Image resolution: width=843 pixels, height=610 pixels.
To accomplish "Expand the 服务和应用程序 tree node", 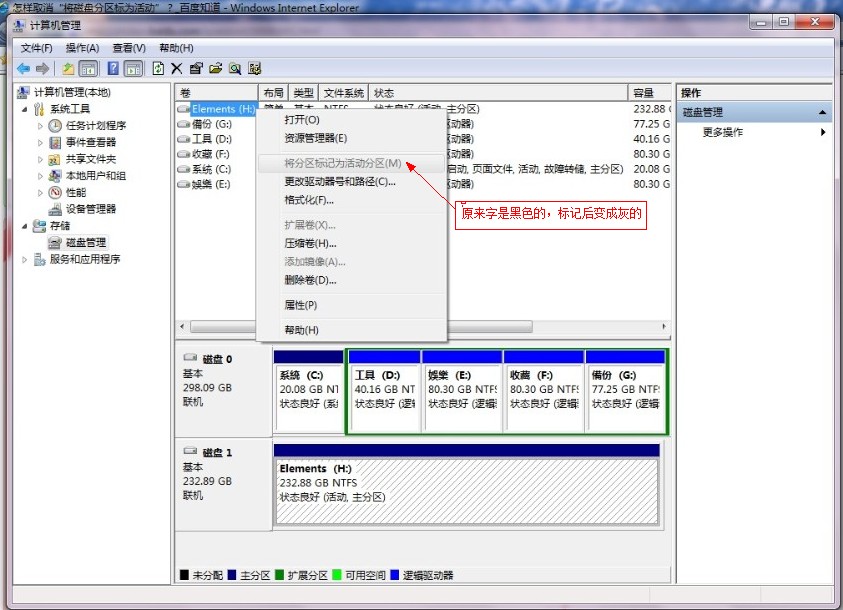I will tap(26, 259).
